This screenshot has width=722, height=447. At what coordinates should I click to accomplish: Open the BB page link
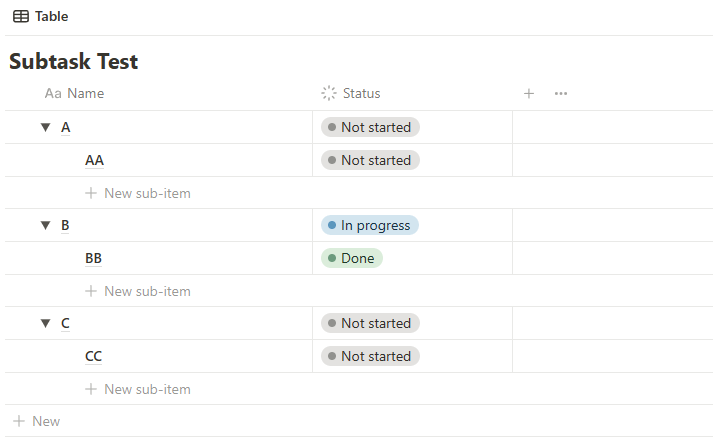(x=93, y=258)
